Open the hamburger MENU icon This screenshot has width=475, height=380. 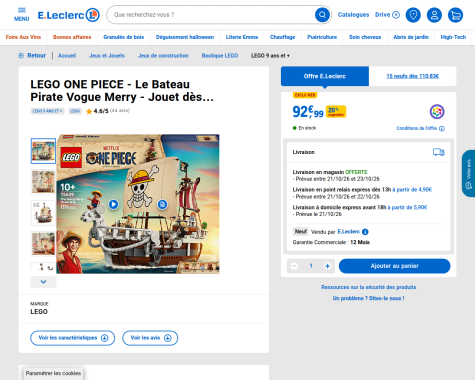pyautogui.click(x=22, y=15)
